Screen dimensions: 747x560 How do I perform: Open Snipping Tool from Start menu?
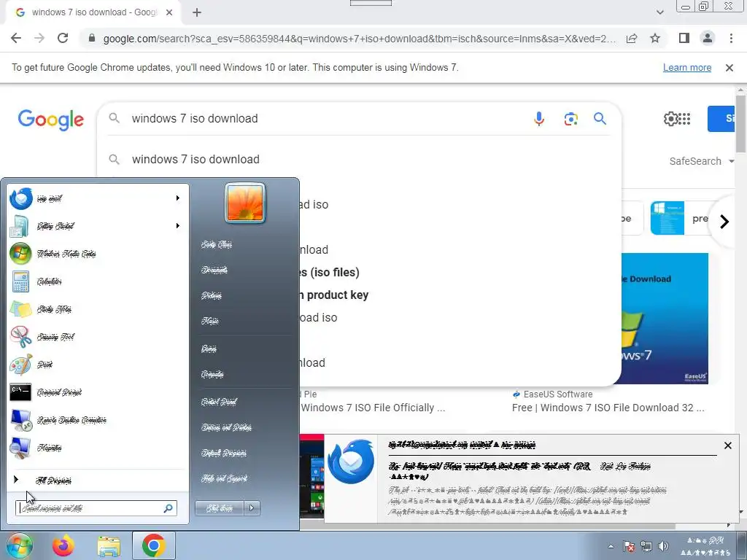[x=97, y=337]
